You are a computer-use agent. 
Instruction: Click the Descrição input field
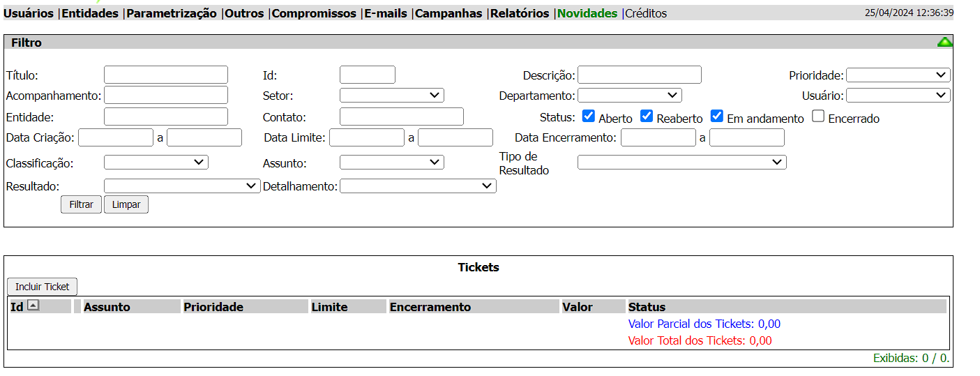click(639, 75)
